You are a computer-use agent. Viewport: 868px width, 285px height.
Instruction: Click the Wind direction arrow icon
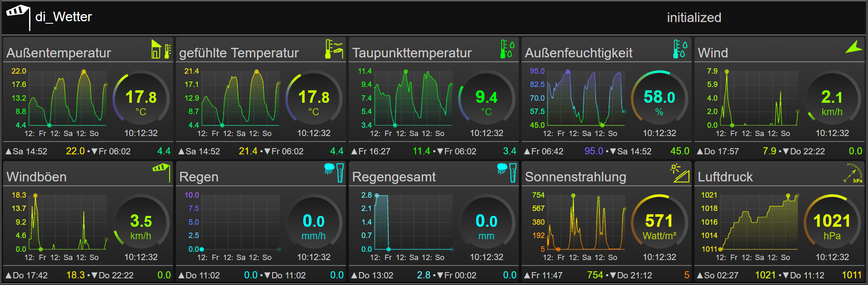click(854, 47)
